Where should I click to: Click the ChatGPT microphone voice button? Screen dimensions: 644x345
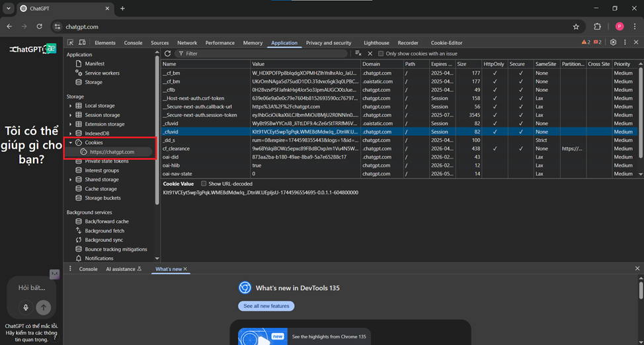tap(26, 307)
